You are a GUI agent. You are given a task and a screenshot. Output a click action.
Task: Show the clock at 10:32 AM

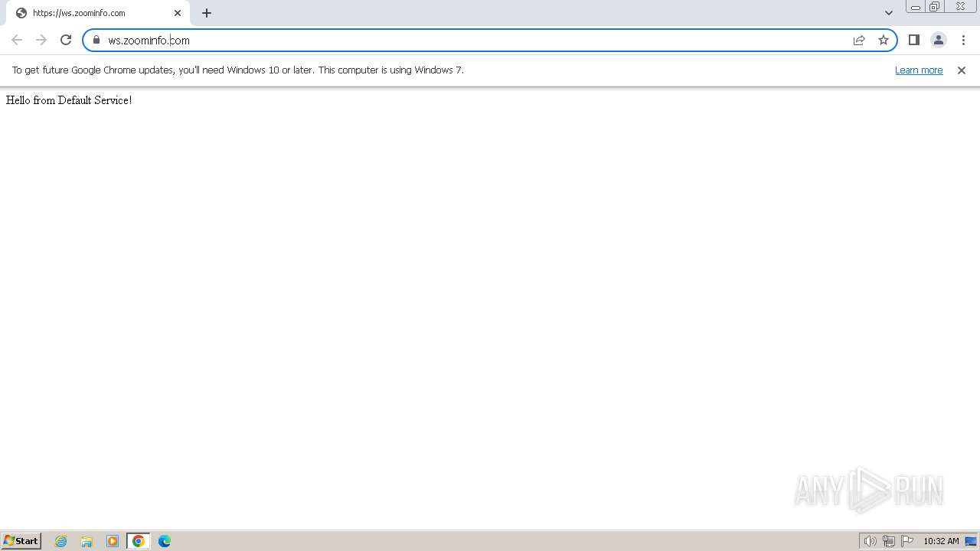point(941,541)
